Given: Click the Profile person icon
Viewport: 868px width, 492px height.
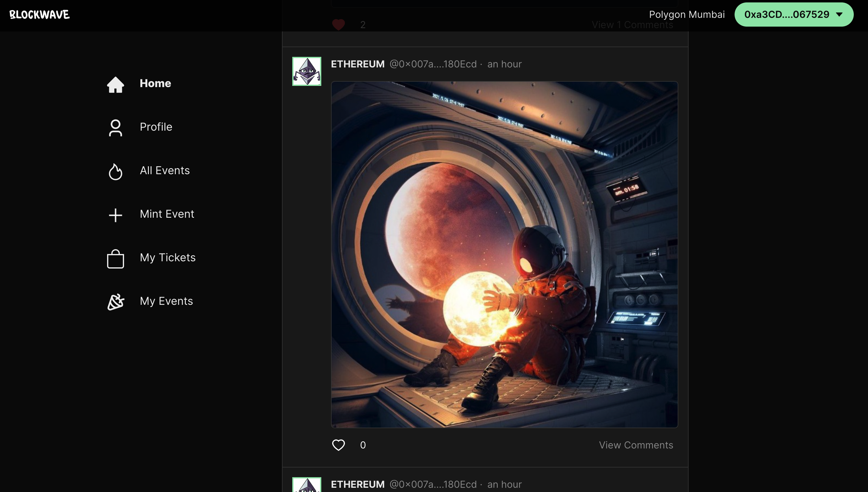Looking at the screenshot, I should tap(115, 128).
